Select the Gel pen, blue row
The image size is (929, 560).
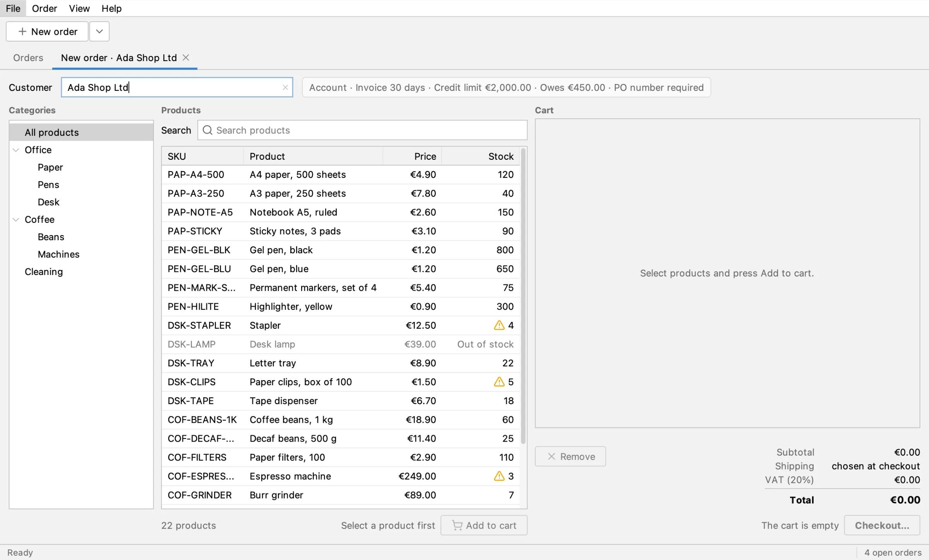(341, 269)
